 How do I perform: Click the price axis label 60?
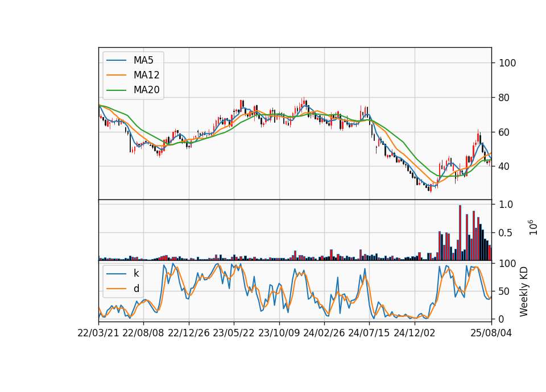coord(504,132)
